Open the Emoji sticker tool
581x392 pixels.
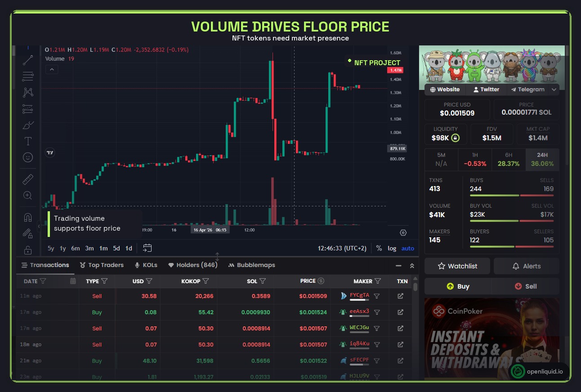coord(27,157)
